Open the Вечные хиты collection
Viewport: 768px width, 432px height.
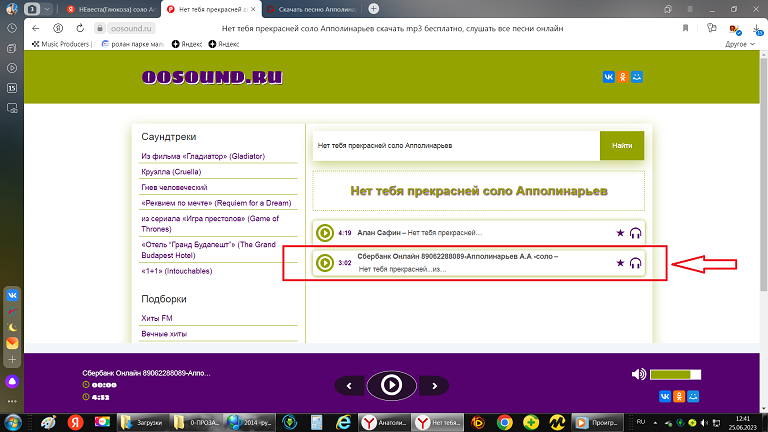coord(164,334)
